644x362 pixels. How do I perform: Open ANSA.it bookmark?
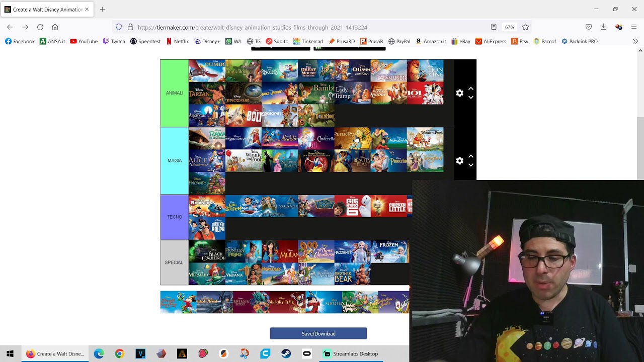pos(52,41)
